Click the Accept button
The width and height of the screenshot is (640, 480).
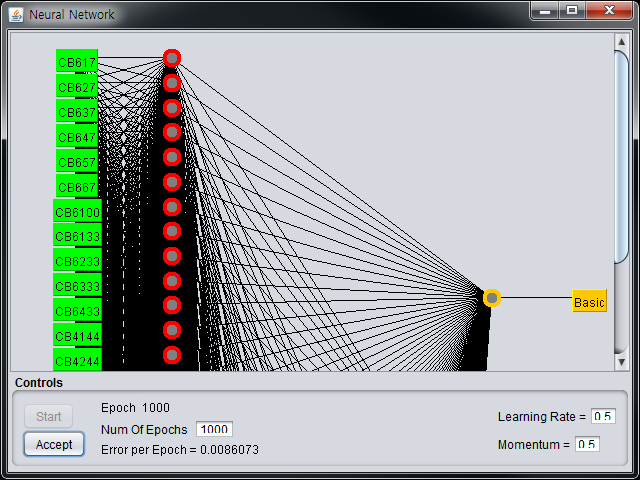pos(54,444)
